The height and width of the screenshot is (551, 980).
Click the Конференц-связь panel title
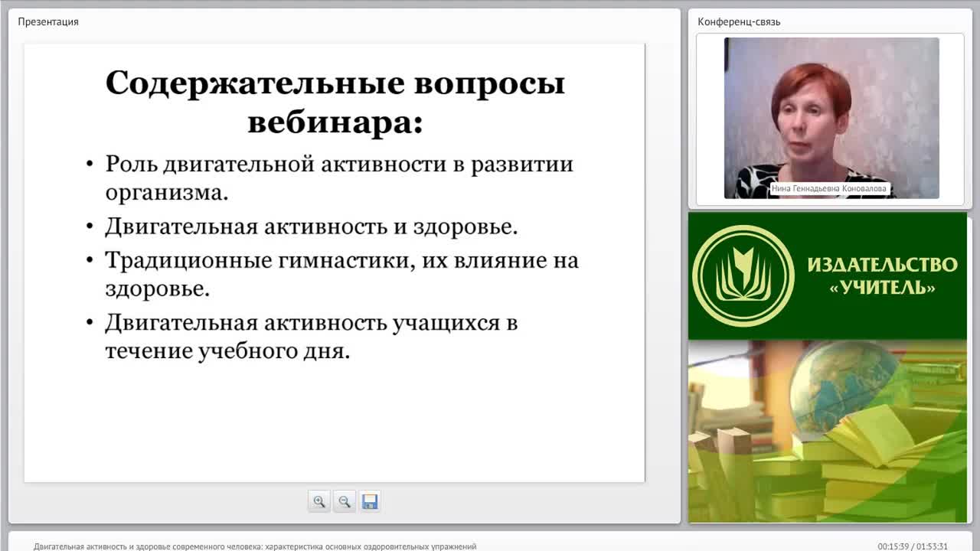tap(739, 21)
